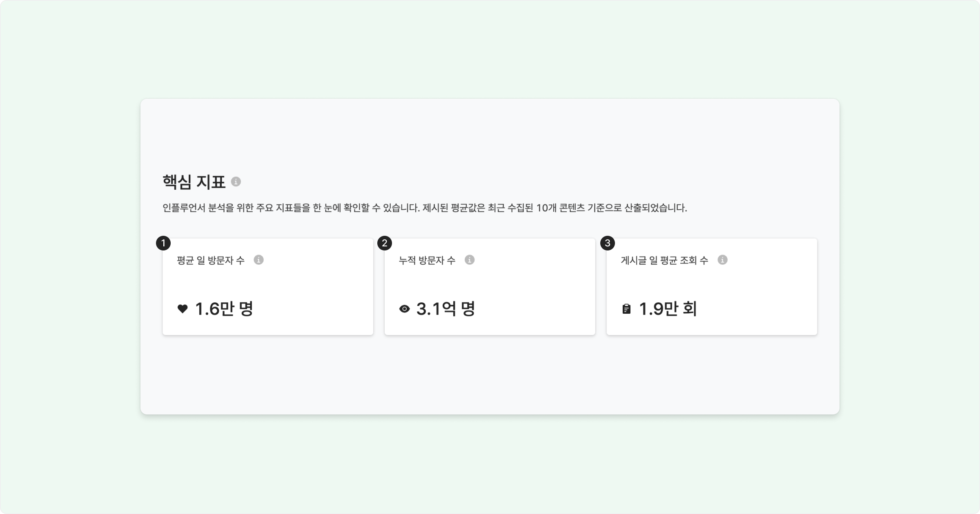The height and width of the screenshot is (514, 980).
Task: Click the info icon beside 핵심 지표 heading
Action: coord(236,182)
